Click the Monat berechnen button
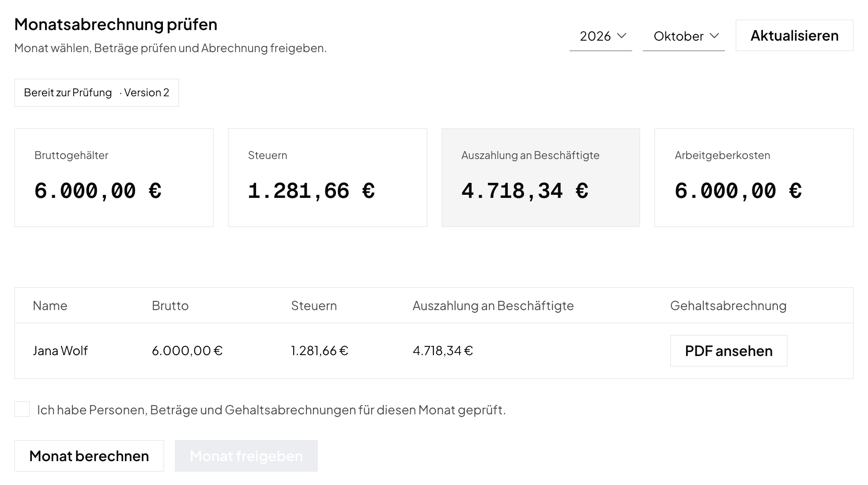The width and height of the screenshot is (868, 485). (89, 456)
